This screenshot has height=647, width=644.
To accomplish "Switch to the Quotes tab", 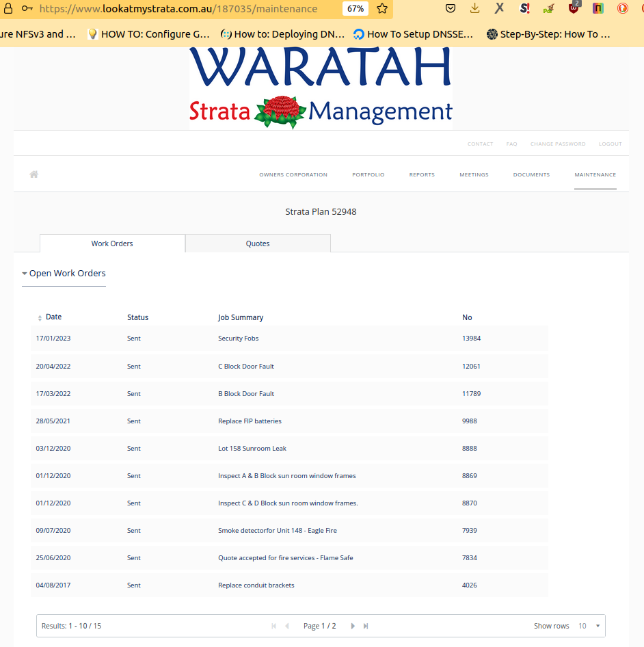I will tap(258, 243).
